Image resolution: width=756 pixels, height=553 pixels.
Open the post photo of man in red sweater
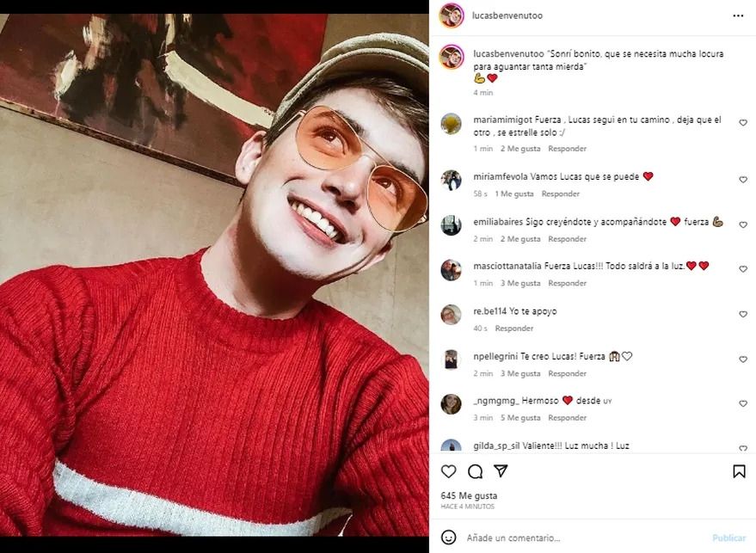214,275
